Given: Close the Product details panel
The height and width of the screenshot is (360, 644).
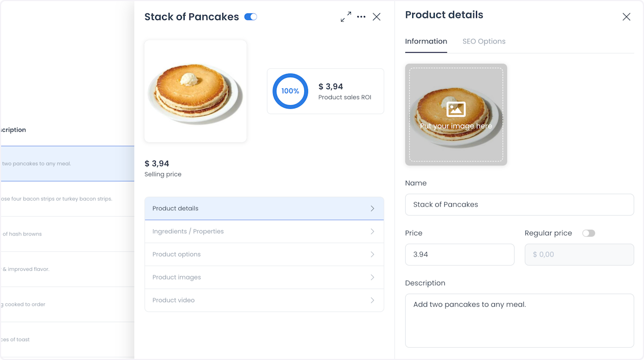Looking at the screenshot, I should click(x=626, y=17).
